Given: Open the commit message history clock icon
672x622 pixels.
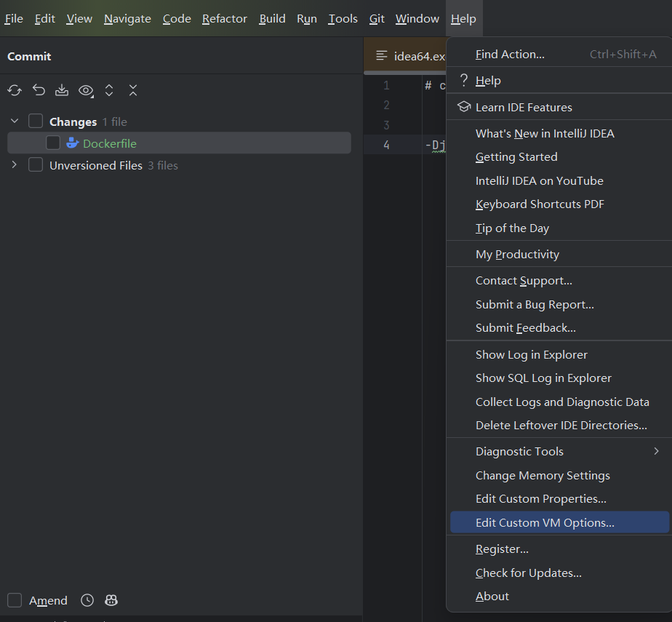Looking at the screenshot, I should click(x=87, y=600).
